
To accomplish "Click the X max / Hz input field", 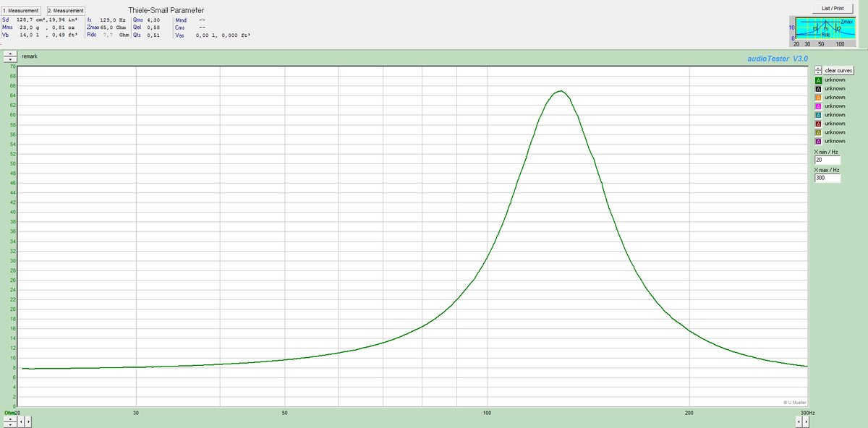I will click(827, 178).
